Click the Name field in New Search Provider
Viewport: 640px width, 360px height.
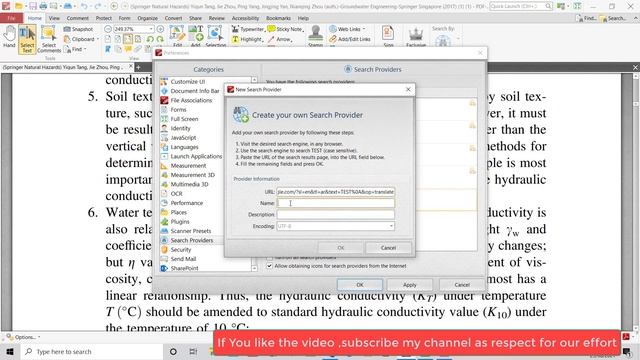[336, 203]
